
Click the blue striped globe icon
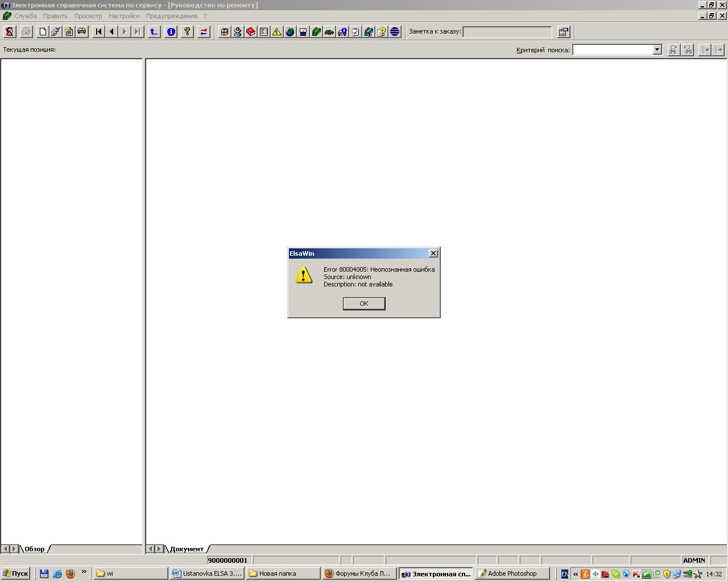coord(395,32)
